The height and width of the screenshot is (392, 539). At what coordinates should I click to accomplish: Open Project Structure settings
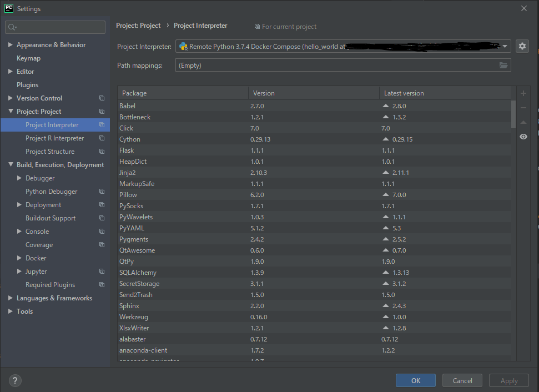[x=50, y=151]
